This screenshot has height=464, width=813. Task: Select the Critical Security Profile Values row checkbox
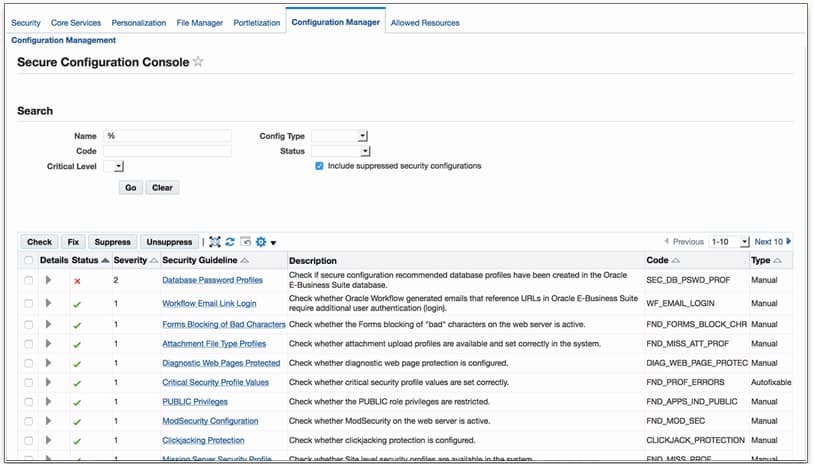click(x=29, y=383)
